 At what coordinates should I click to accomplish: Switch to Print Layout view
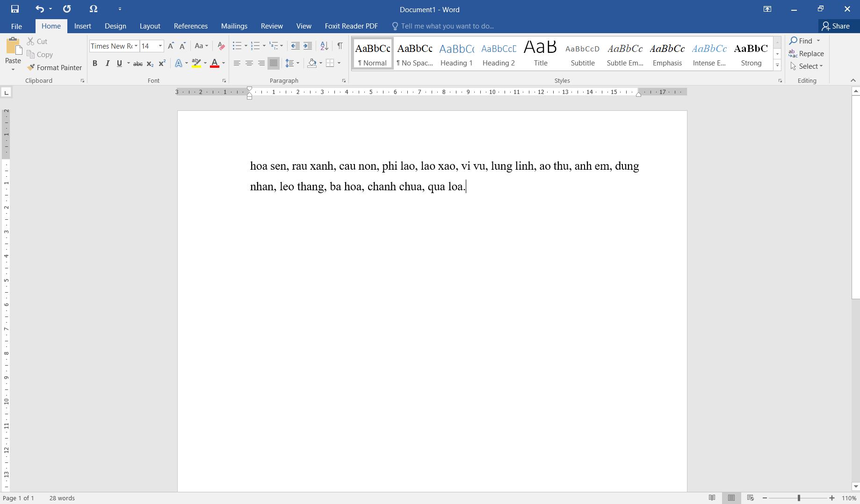[x=731, y=498]
